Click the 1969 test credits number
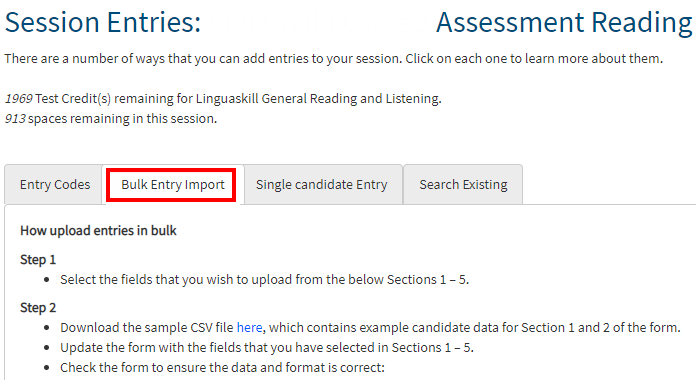This screenshot has width=696, height=380. pyautogui.click(x=19, y=99)
